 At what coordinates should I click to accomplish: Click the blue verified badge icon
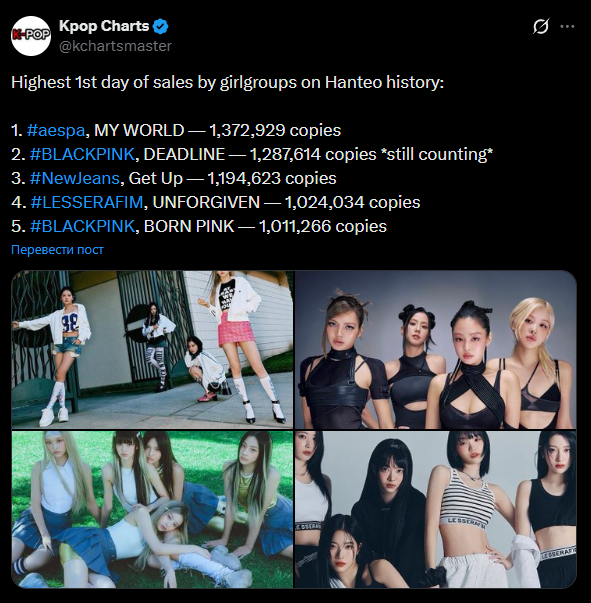coord(161,27)
